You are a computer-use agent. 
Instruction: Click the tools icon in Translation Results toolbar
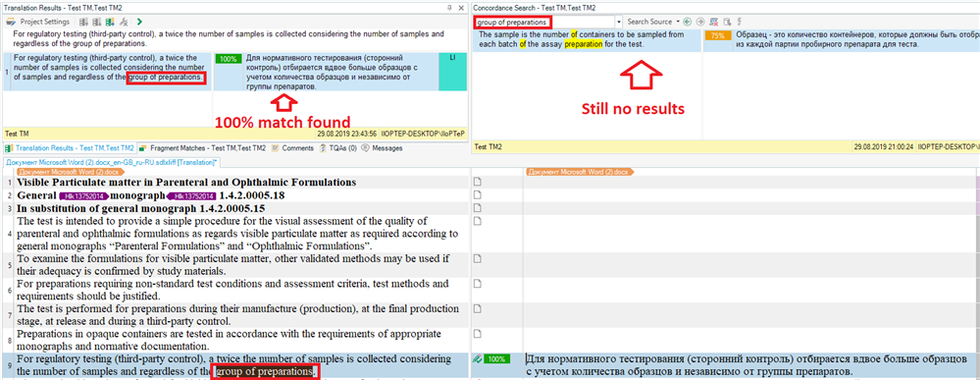pyautogui.click(x=123, y=22)
